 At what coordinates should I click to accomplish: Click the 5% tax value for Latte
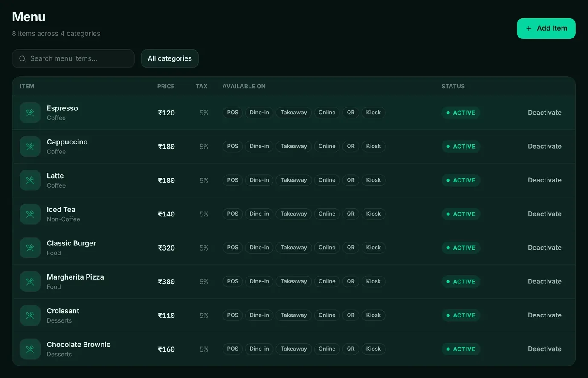204,180
